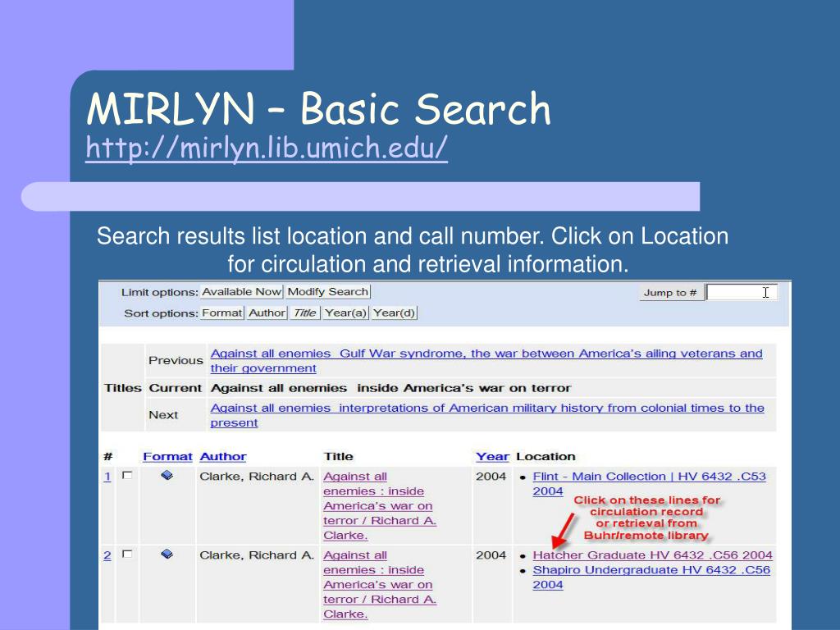Open Shapiro Undergraduate HV 6432 .C56 location

(x=651, y=577)
